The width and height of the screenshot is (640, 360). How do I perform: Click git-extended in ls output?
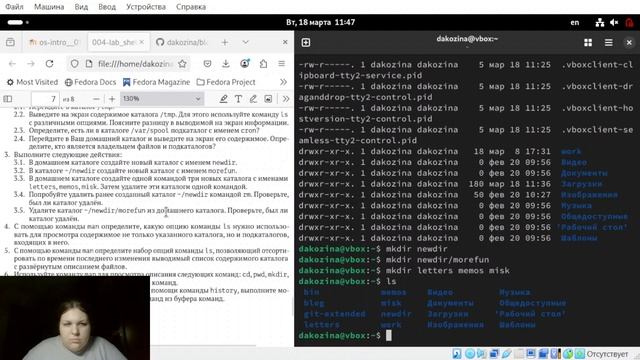[x=334, y=314]
